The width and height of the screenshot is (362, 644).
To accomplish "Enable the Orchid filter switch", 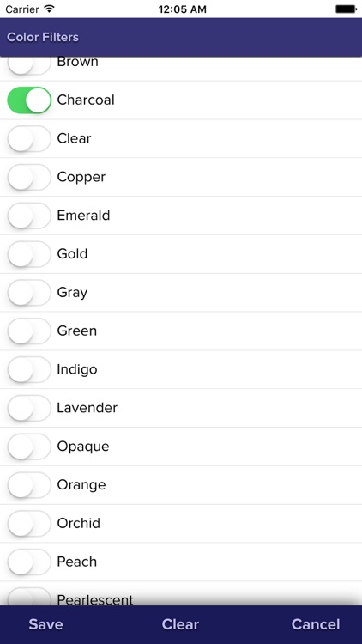I will click(29, 523).
